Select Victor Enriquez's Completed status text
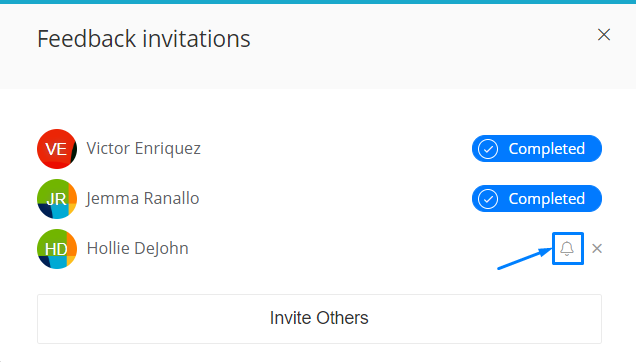This screenshot has width=636, height=362. click(x=547, y=149)
